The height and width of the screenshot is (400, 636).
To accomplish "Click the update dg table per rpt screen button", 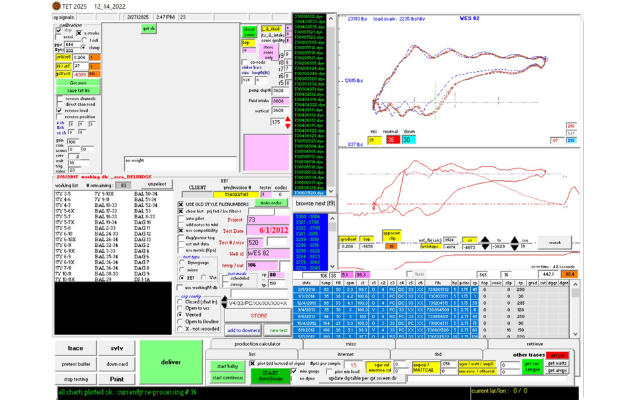I will click(x=362, y=378).
